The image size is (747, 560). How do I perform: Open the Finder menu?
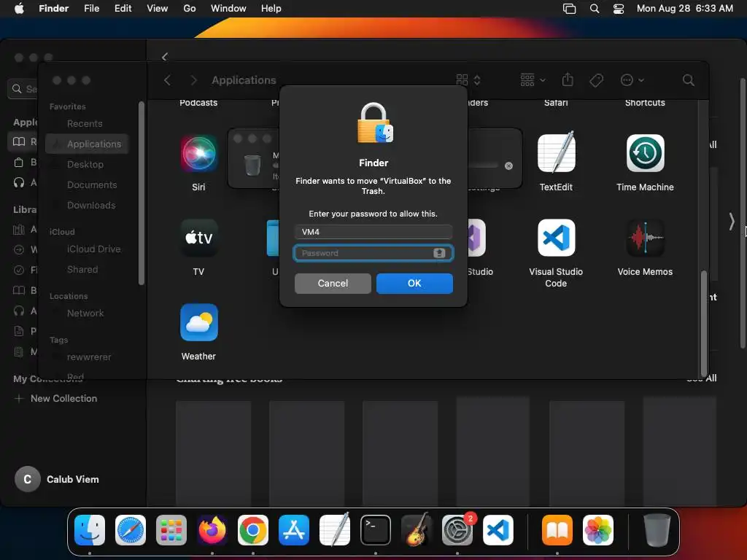click(53, 9)
